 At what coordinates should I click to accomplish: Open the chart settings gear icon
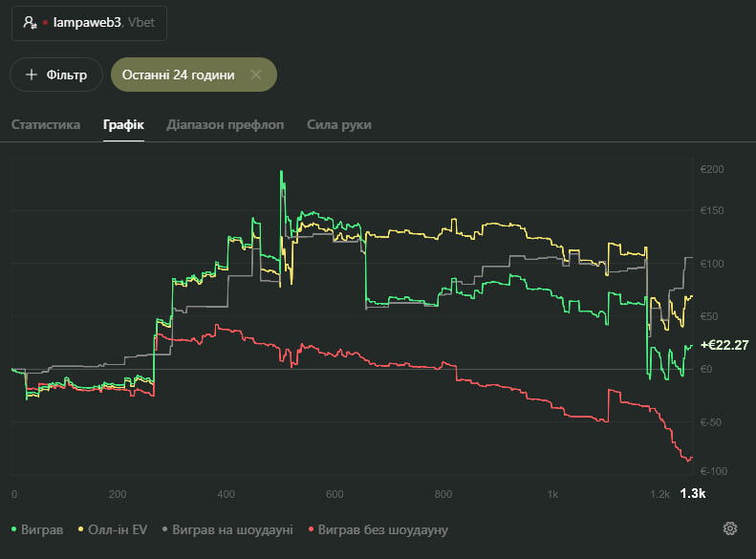click(x=730, y=529)
